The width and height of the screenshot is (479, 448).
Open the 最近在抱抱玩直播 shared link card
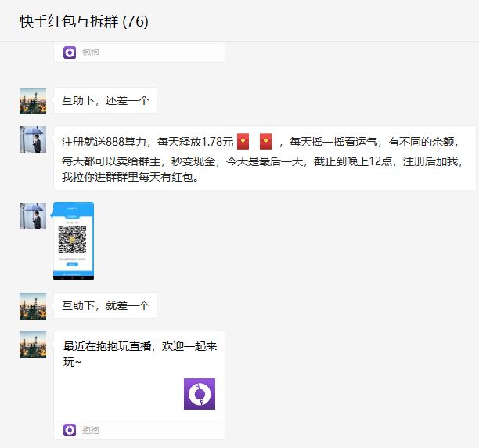[139, 385]
